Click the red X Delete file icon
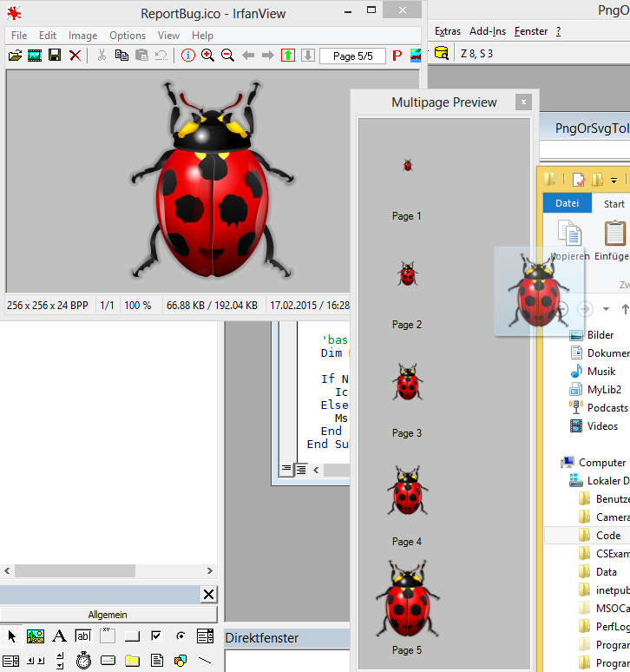 tap(75, 56)
